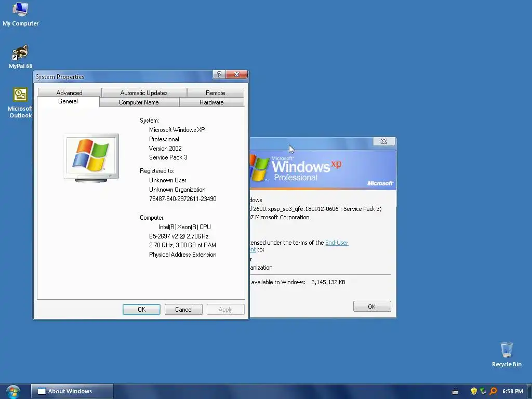Click the 'Microsoft Windows XP' system text
Image resolution: width=532 pixels, height=399 pixels.
[x=177, y=130]
